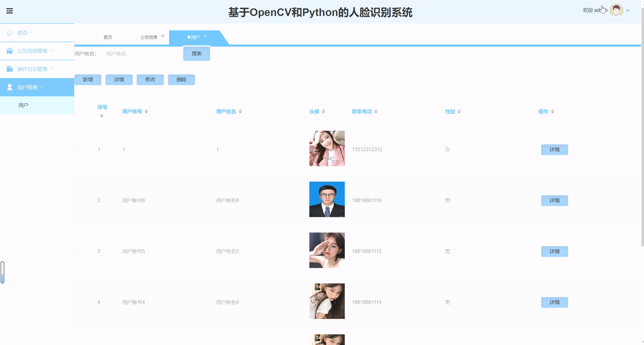The width and height of the screenshot is (644, 345).
Task: Click the 搜索 button
Action: pyautogui.click(x=197, y=54)
